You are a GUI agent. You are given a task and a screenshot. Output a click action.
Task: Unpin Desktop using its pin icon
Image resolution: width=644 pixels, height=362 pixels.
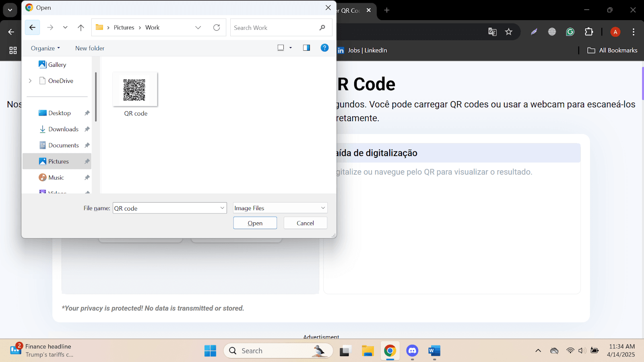coord(87,113)
